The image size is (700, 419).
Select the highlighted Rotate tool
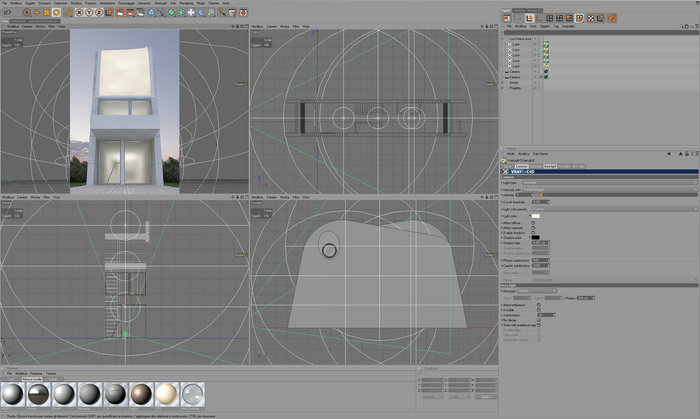point(56,12)
